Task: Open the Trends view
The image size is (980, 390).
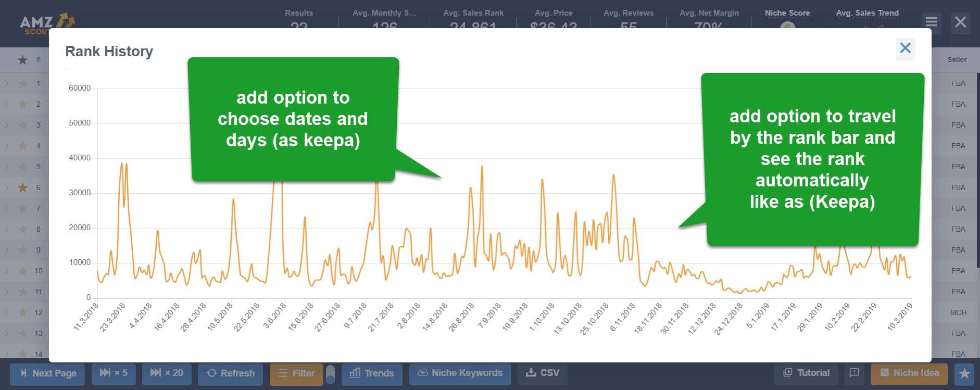Action: coord(372,373)
